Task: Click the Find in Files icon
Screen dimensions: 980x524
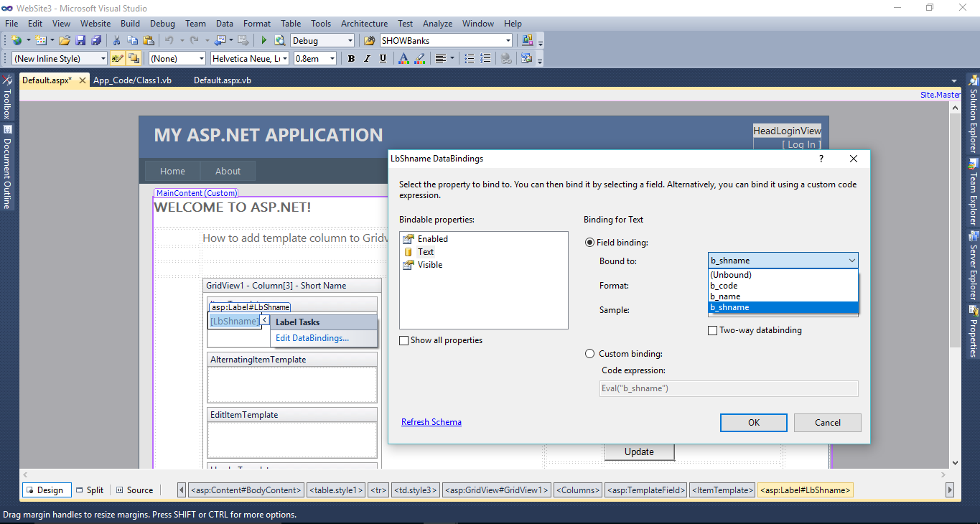Action: coord(370,41)
